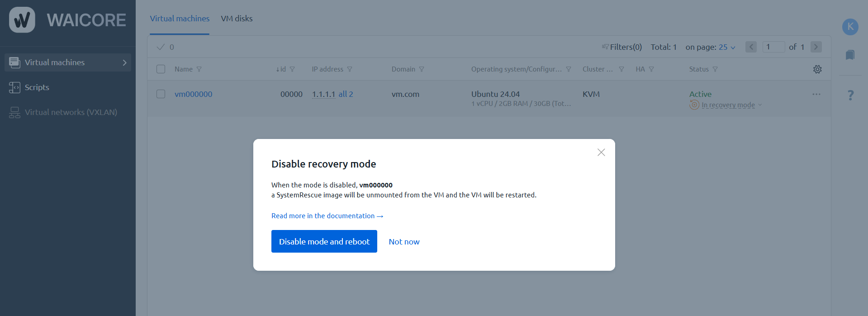Close the Disable recovery mode dialog

click(x=601, y=152)
